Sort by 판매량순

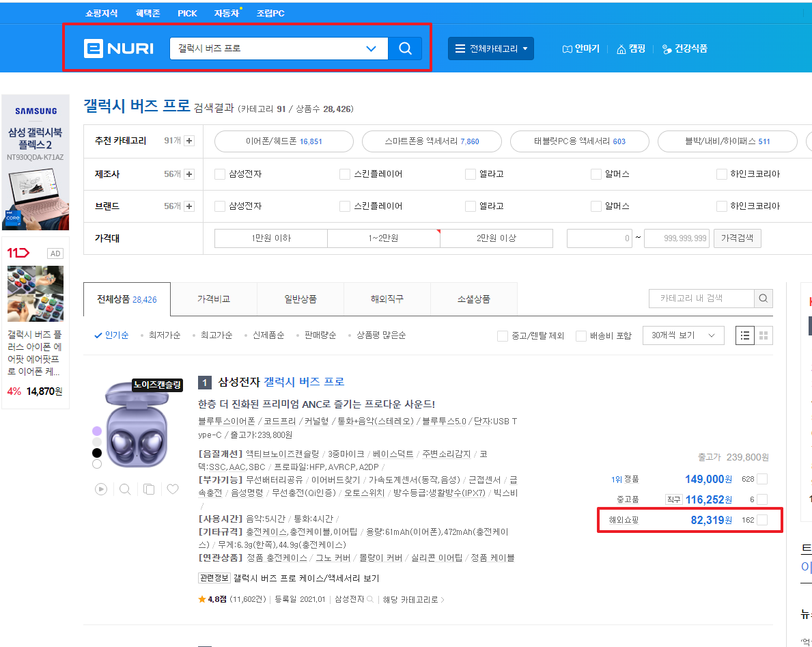coord(320,335)
